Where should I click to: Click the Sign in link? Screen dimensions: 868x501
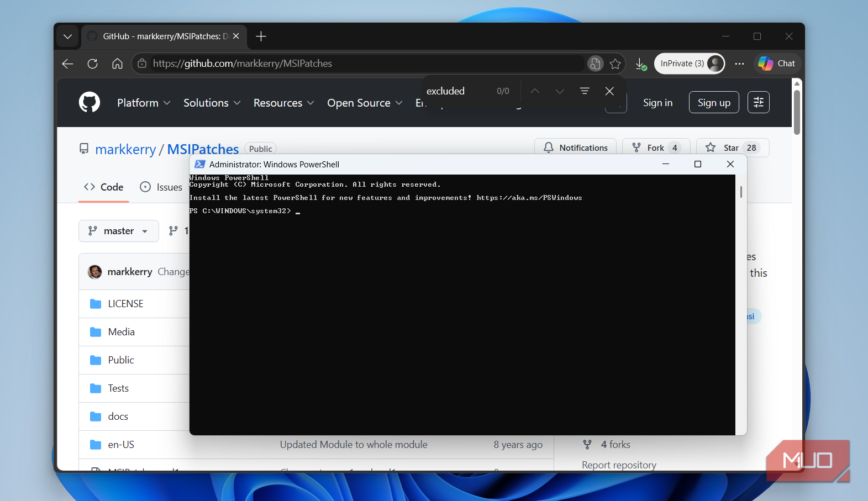tap(657, 103)
